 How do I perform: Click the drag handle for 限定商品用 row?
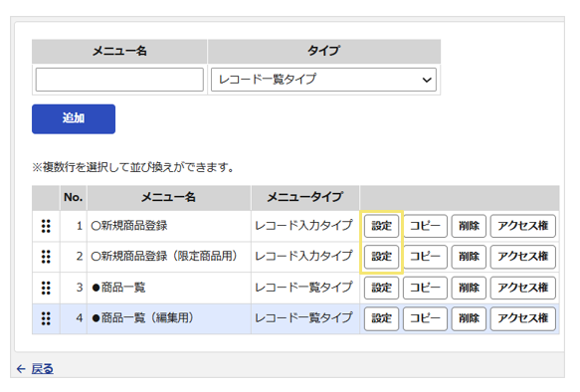46,257
